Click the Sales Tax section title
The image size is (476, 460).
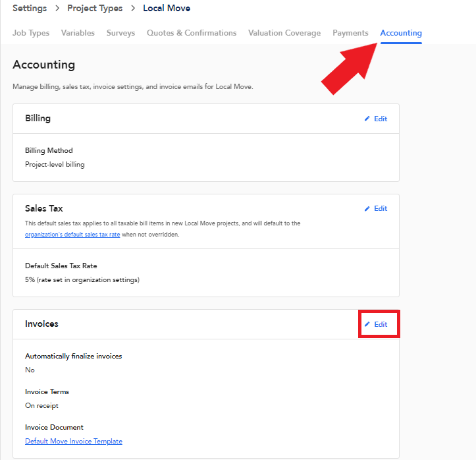click(x=44, y=208)
